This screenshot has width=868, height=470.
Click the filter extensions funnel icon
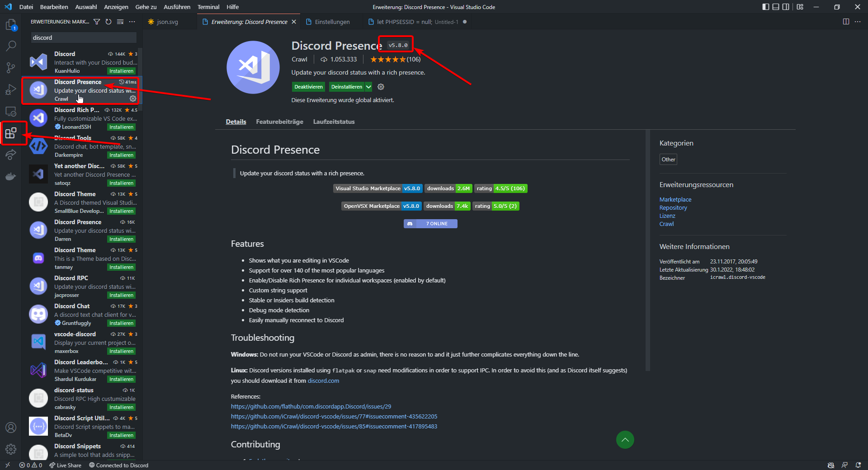click(x=97, y=22)
